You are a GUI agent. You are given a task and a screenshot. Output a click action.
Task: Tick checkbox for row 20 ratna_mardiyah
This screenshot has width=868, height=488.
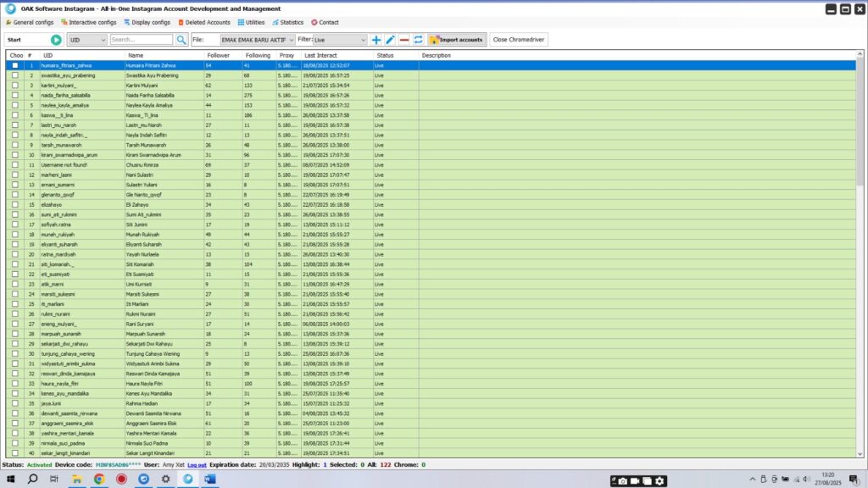(x=15, y=254)
